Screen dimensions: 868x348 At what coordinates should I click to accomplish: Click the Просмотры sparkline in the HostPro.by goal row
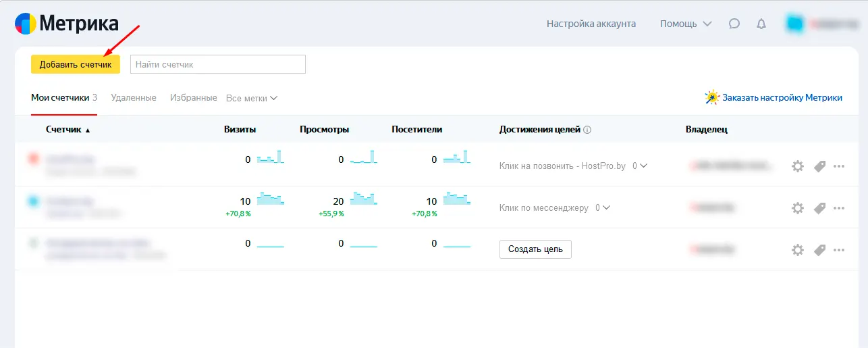tap(364, 157)
